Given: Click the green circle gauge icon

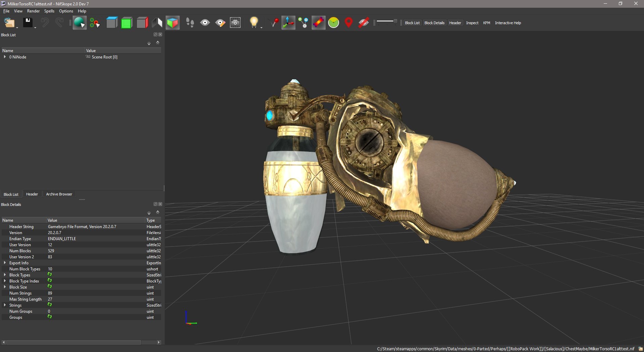Looking at the screenshot, I should point(334,23).
